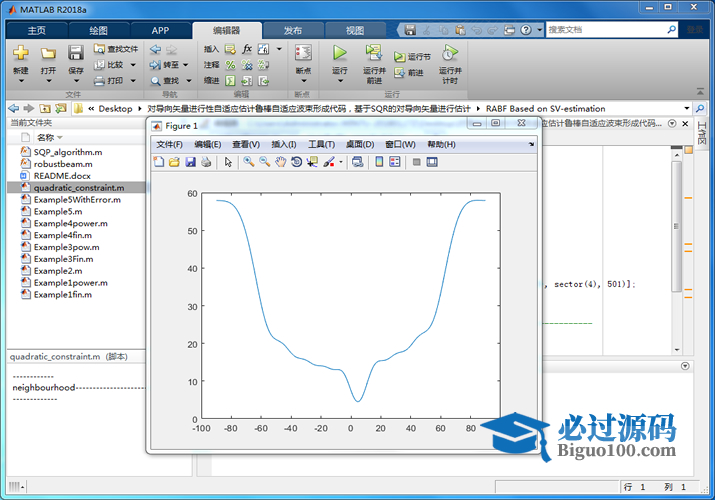The width and height of the screenshot is (715, 500).
Task: Click the insert function fx icon
Action: coord(247,49)
